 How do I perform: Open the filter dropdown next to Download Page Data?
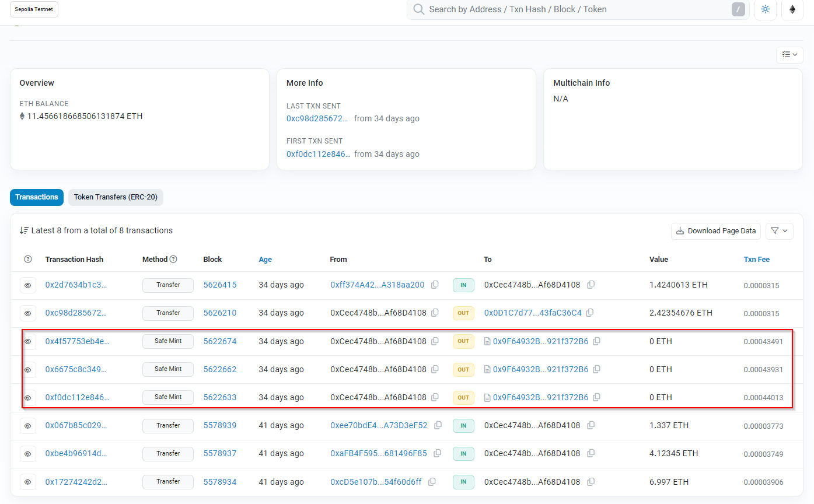pos(779,231)
